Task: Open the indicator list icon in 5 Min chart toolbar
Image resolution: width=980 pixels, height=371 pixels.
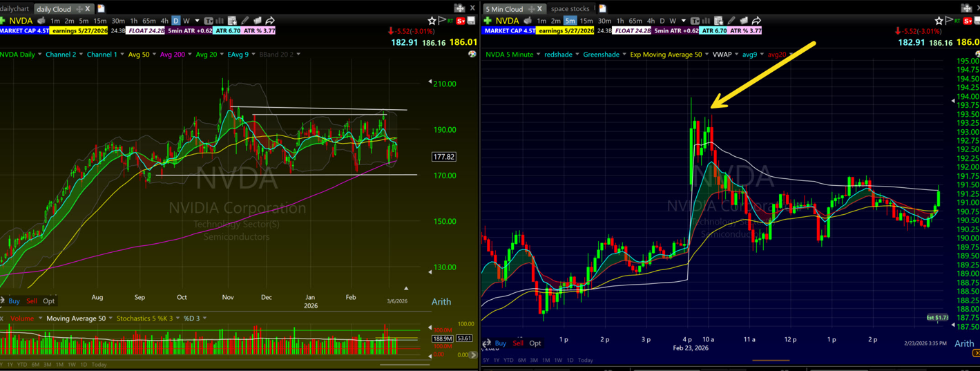Action: [x=718, y=21]
